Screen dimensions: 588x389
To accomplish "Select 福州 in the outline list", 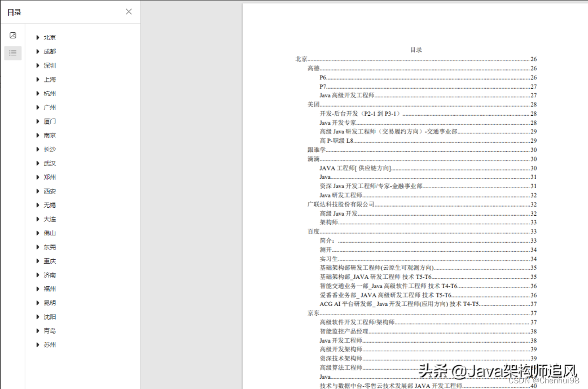I will tap(50, 289).
